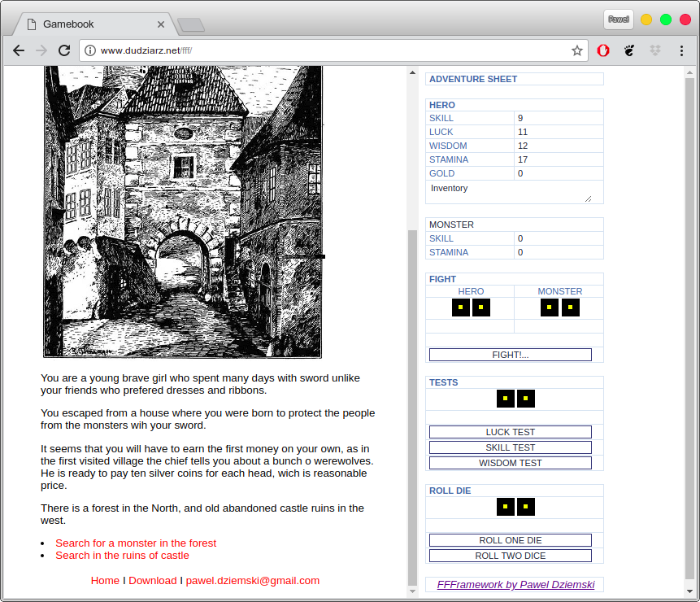The height and width of the screenshot is (602, 700).
Task: Run a LUCK TEST
Action: (511, 432)
